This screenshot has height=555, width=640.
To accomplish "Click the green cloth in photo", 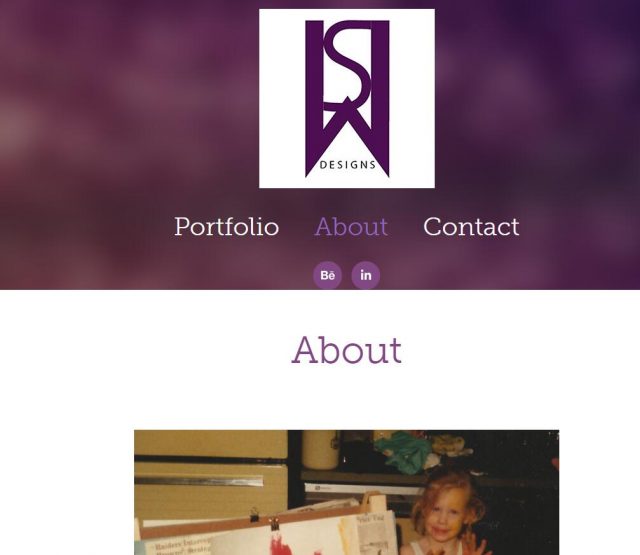I will click(404, 452).
